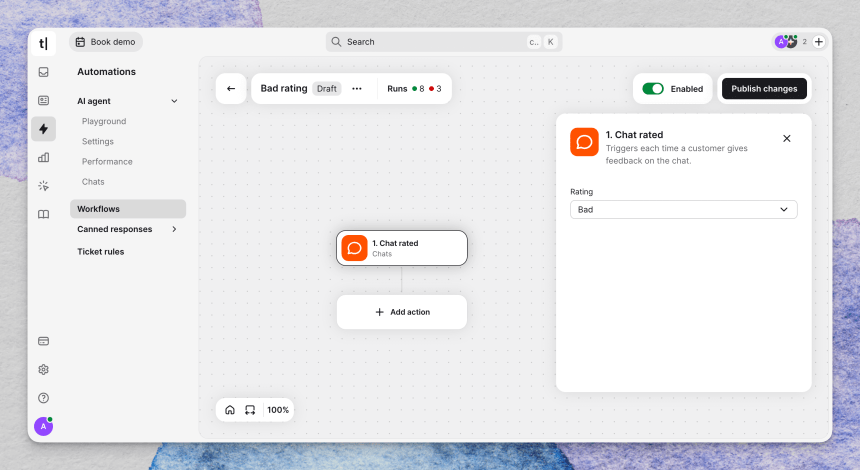Open Settings under AI agent
The image size is (860, 470).
point(98,141)
